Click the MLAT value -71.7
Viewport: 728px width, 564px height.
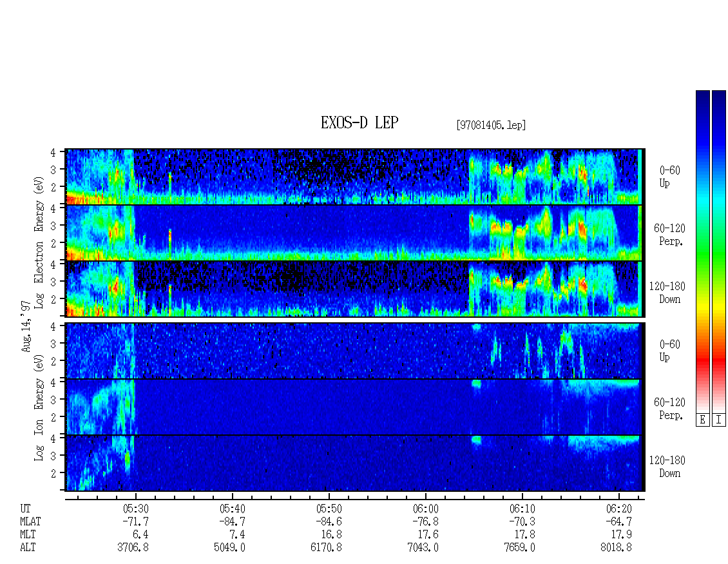135,521
